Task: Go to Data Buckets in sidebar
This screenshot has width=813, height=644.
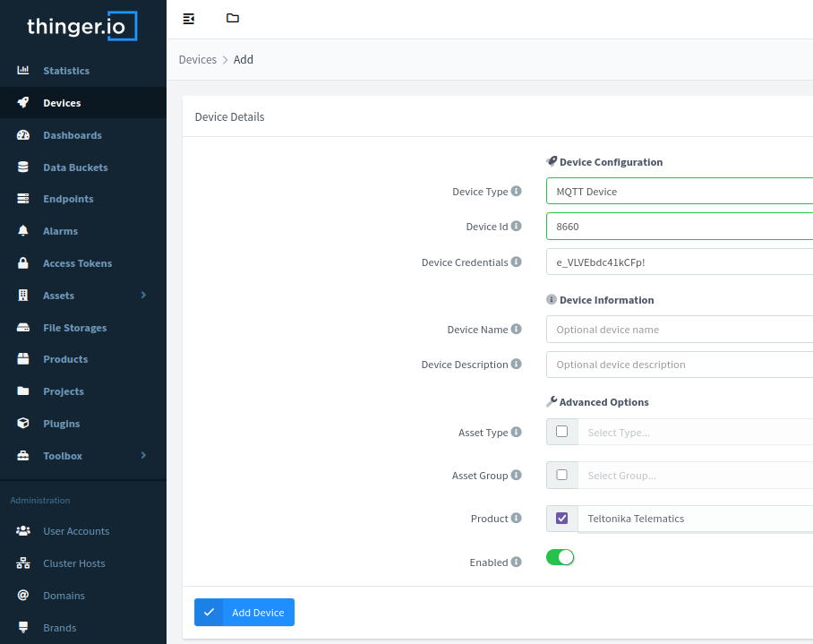Action: 75,167
